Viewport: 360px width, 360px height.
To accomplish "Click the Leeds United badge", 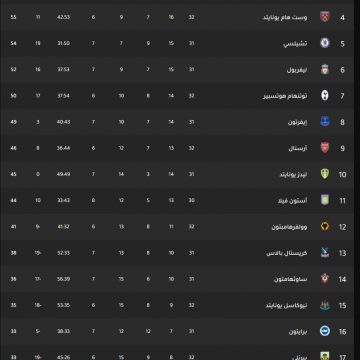I will tap(325, 174).
